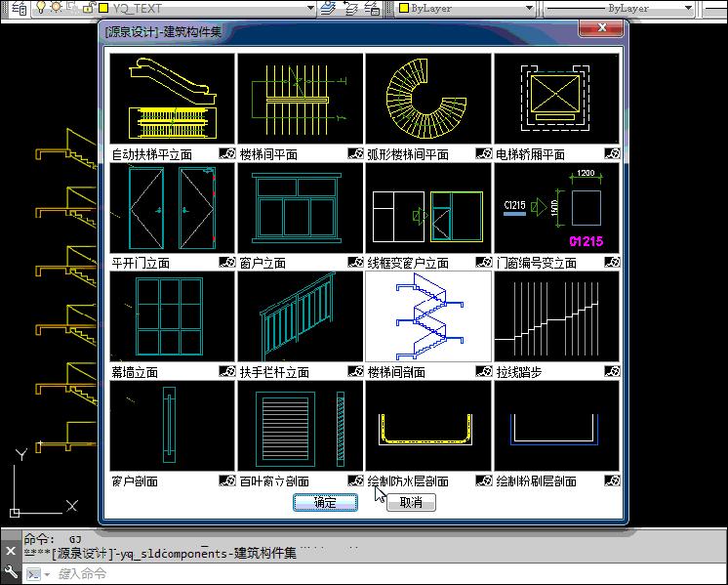Click the small icon beside 拉线踏步 label
The height and width of the screenshot is (585, 728).
612,371
